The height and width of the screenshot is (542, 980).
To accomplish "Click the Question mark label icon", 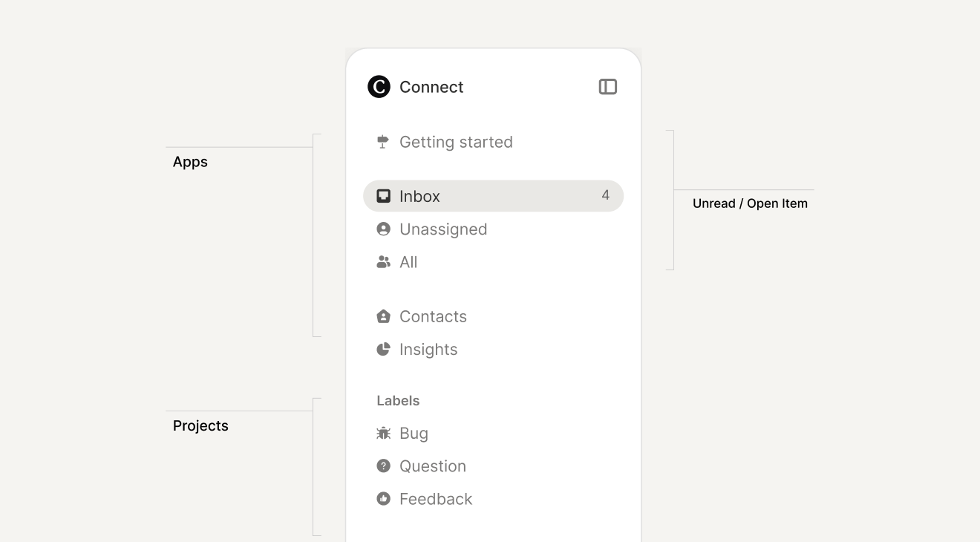I will pos(383,466).
